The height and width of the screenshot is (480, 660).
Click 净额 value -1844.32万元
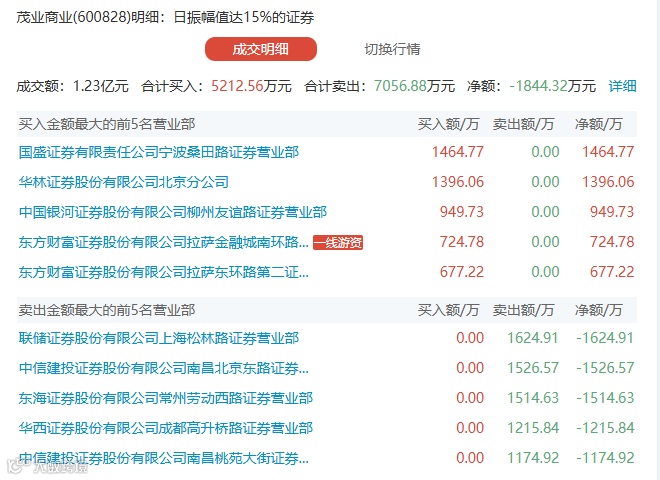(553, 86)
